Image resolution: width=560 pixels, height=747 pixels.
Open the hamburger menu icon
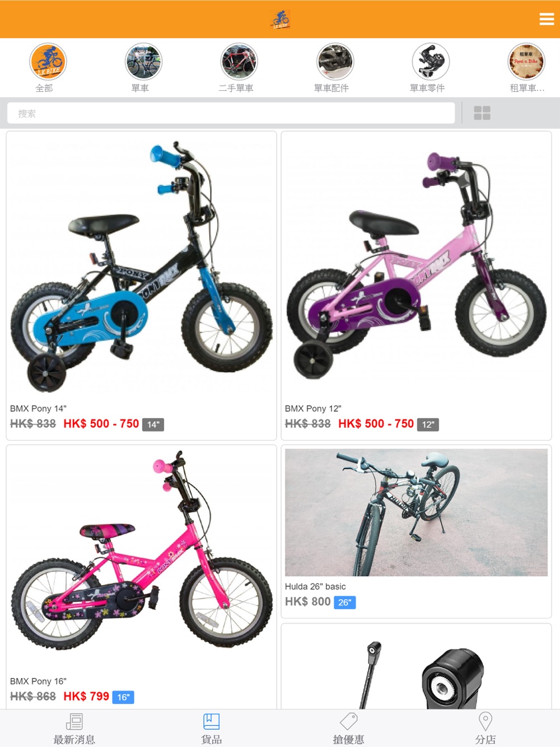coord(547,19)
